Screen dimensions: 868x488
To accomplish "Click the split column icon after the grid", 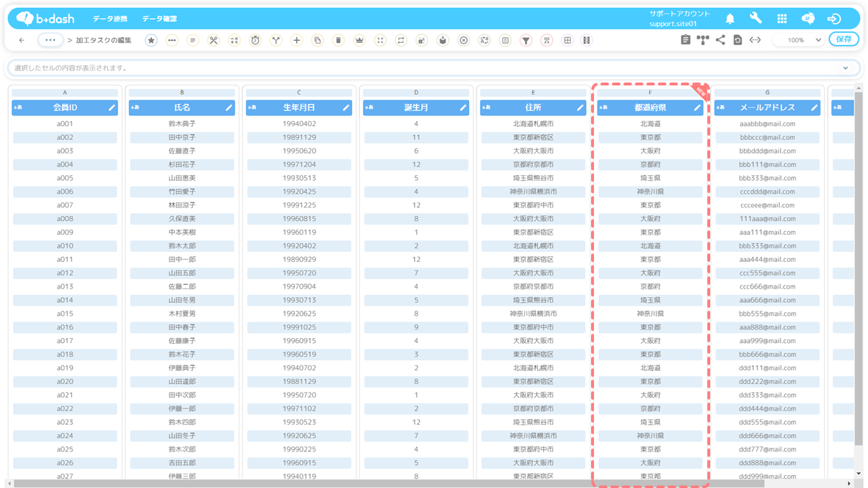I will point(587,40).
